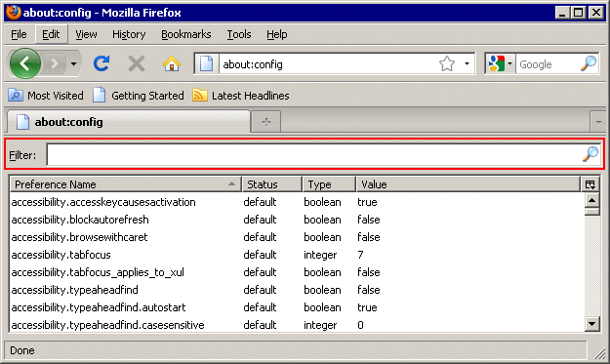Image resolution: width=610 pixels, height=364 pixels.
Task: Open the History menu
Action: (129, 34)
